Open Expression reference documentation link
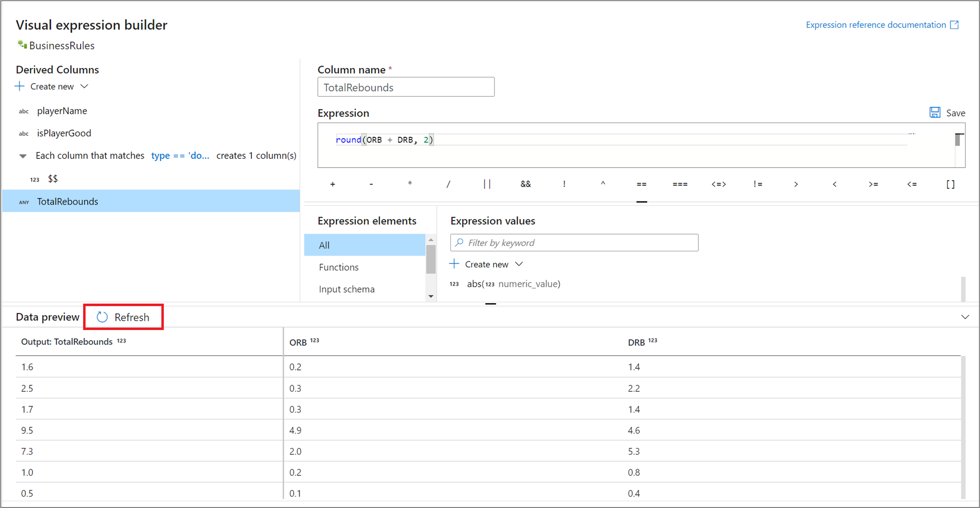Viewport: 980px width, 508px height. tap(875, 25)
